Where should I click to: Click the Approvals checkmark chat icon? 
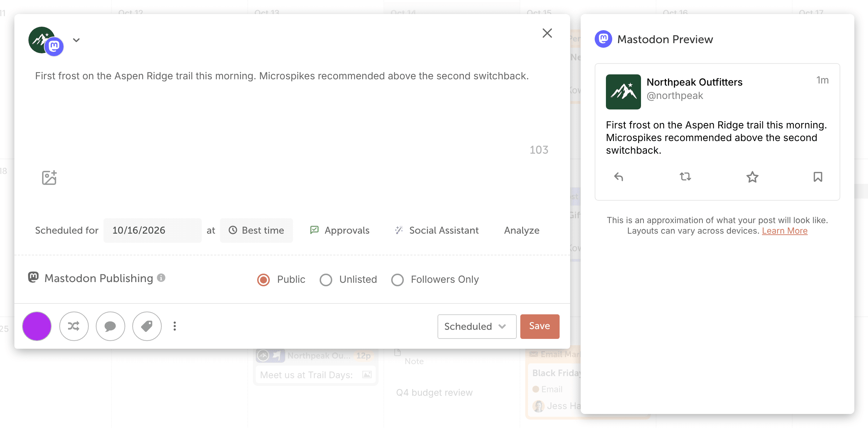(x=314, y=230)
